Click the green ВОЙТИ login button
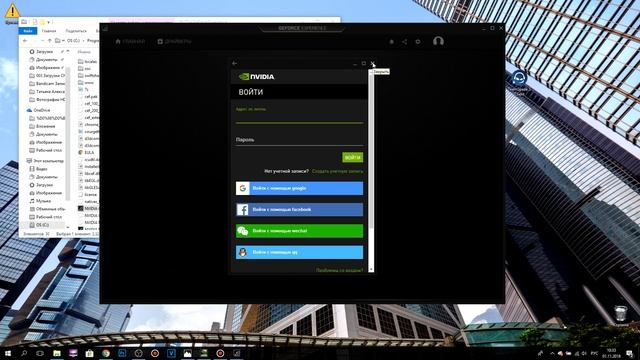Image resolution: width=640 pixels, height=360 pixels. click(x=353, y=158)
